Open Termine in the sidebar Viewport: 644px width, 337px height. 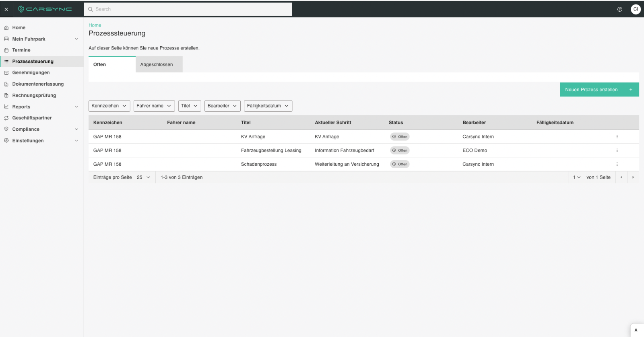[x=42, y=50]
